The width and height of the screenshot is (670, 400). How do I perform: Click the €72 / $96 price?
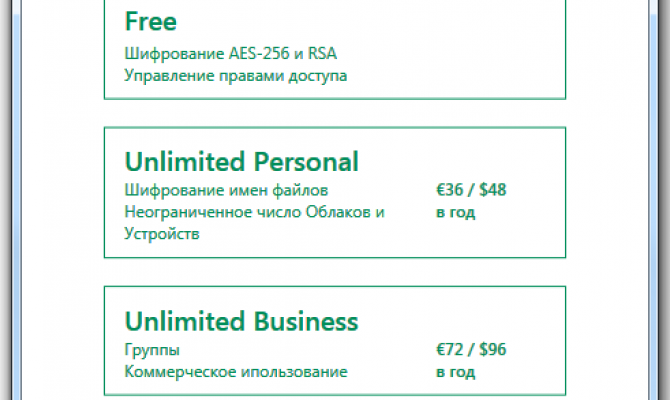(x=471, y=350)
